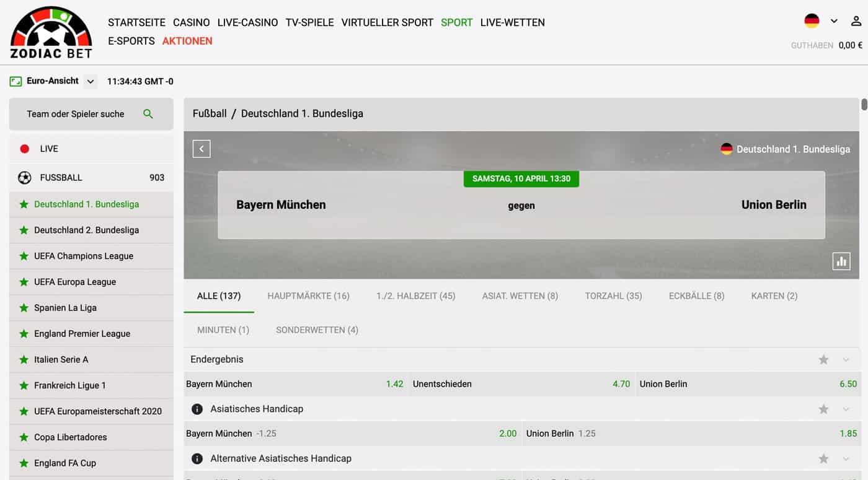Screen dimensions: 868x480
Task: Click the page vertical scrollbar
Action: click(864, 105)
